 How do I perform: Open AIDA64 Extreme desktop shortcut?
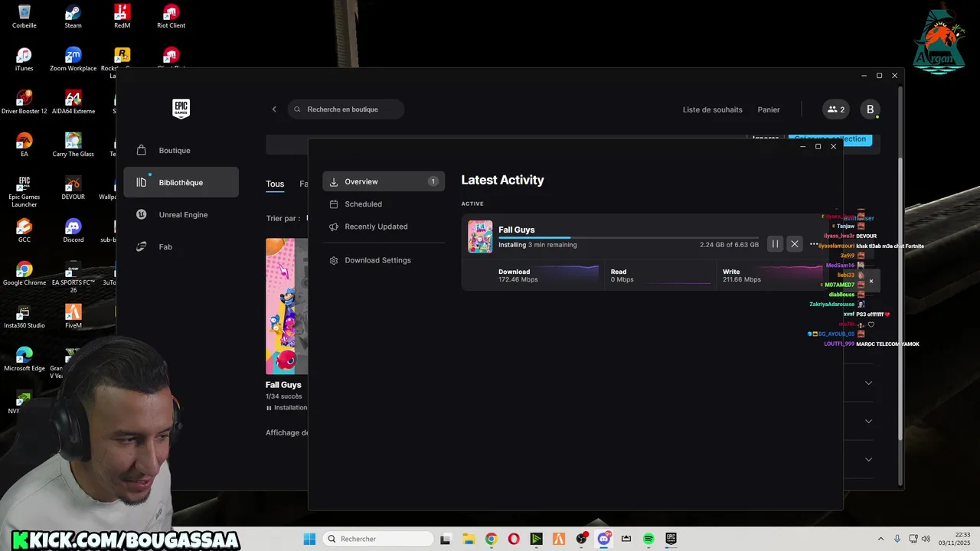pyautogui.click(x=73, y=102)
